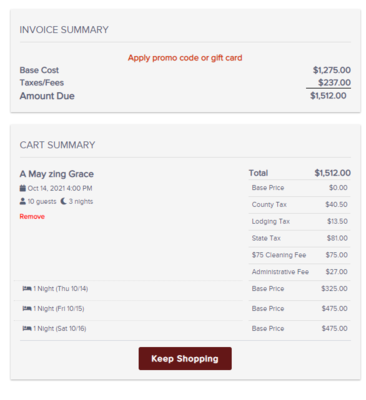Click the bed icon for Fri 10/15 night

click(27, 308)
